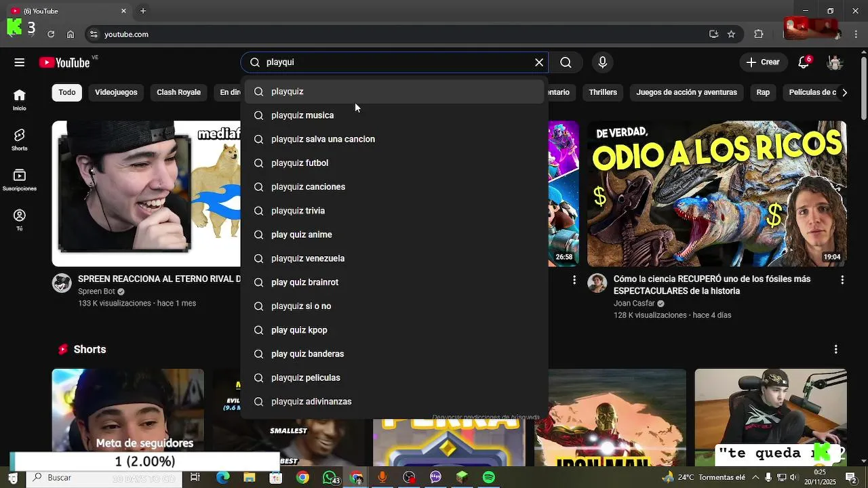868x488 pixels.
Task: Open WhatsApp from the taskbar
Action: pyautogui.click(x=330, y=478)
